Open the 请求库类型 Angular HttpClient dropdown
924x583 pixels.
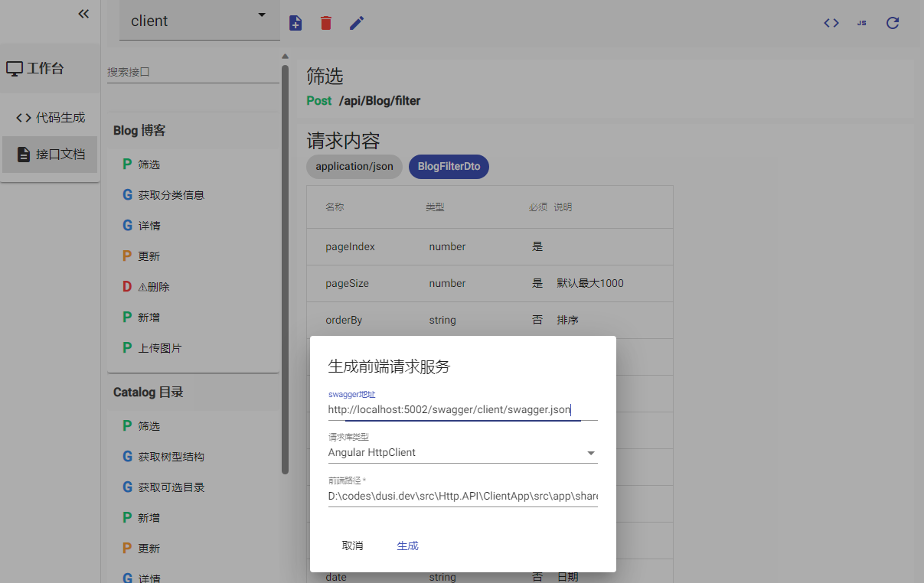coord(462,453)
